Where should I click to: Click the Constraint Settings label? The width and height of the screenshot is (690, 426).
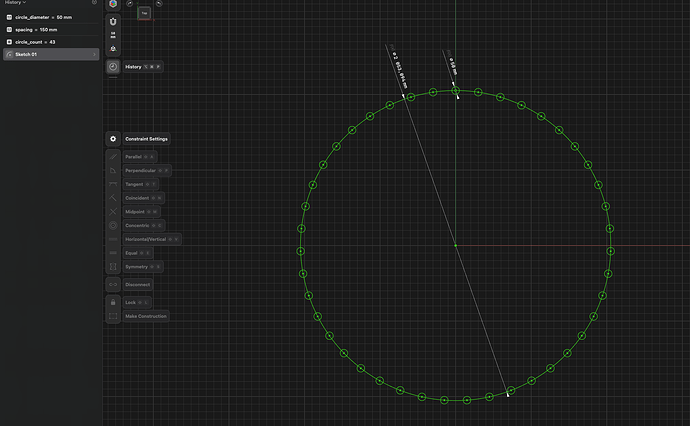[146, 139]
